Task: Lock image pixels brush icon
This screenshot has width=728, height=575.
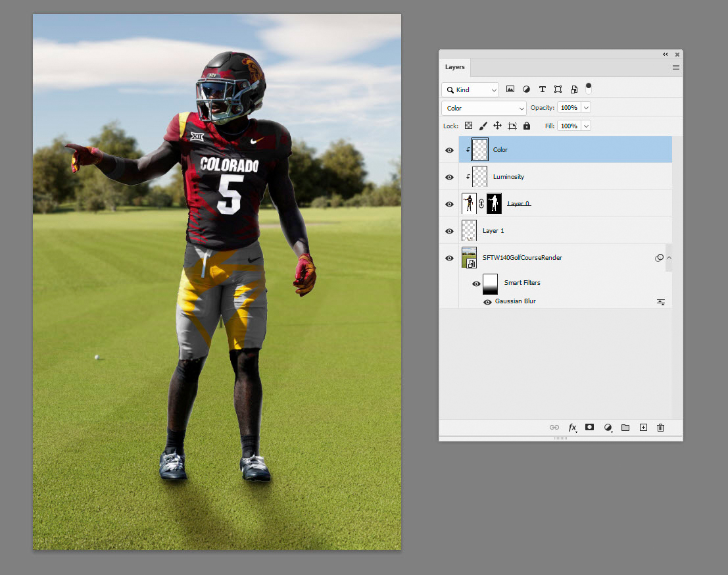Action: (x=483, y=126)
